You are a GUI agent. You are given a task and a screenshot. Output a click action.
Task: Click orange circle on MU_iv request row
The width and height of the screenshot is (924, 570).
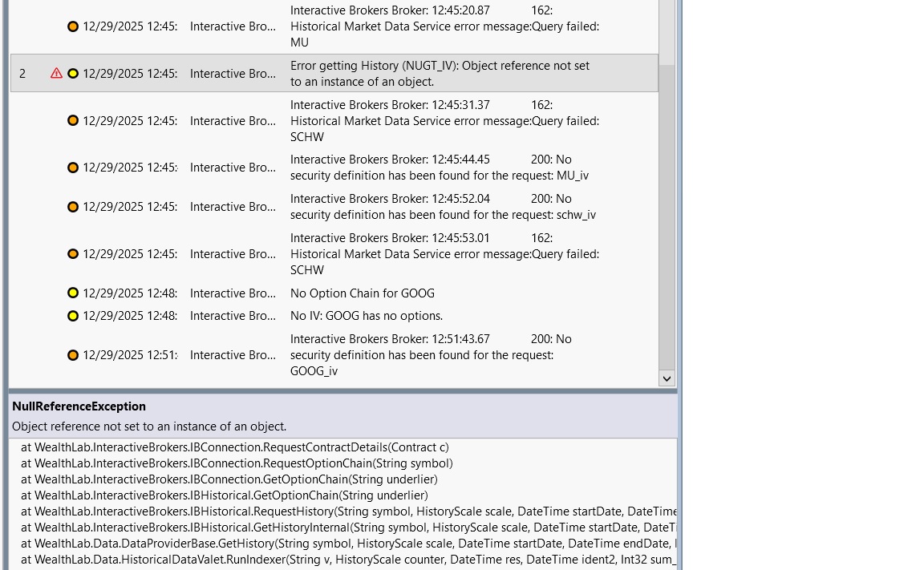pyautogui.click(x=73, y=168)
